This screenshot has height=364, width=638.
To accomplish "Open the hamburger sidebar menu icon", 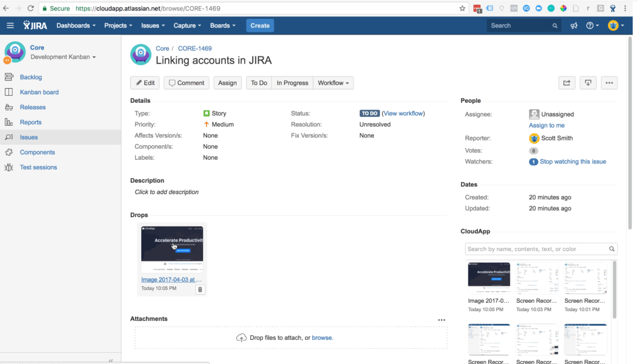I will point(10,26).
